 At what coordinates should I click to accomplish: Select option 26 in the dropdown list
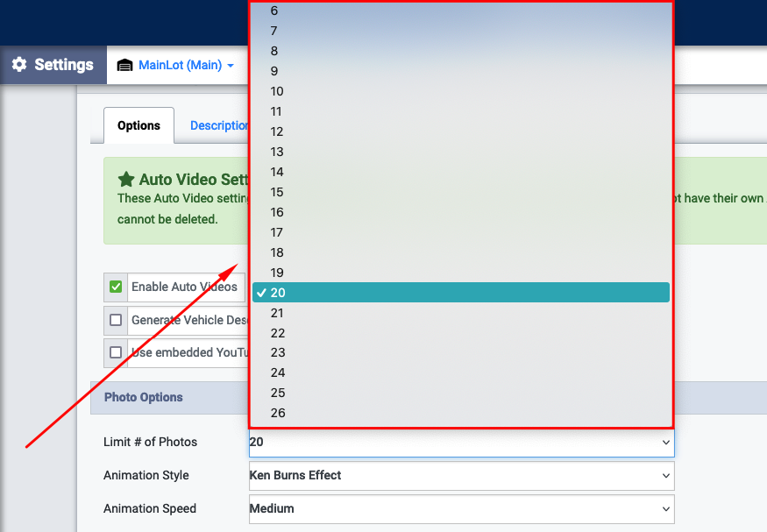[x=461, y=413]
